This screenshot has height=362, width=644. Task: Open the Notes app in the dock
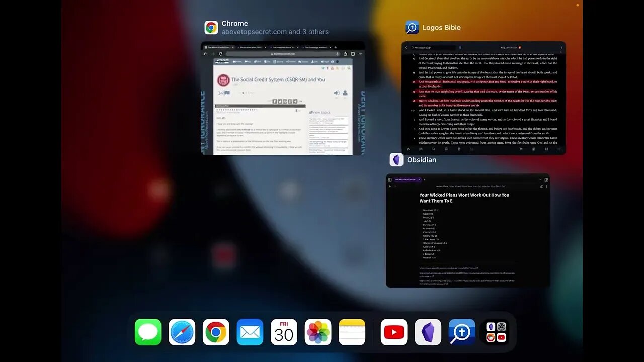(x=352, y=332)
